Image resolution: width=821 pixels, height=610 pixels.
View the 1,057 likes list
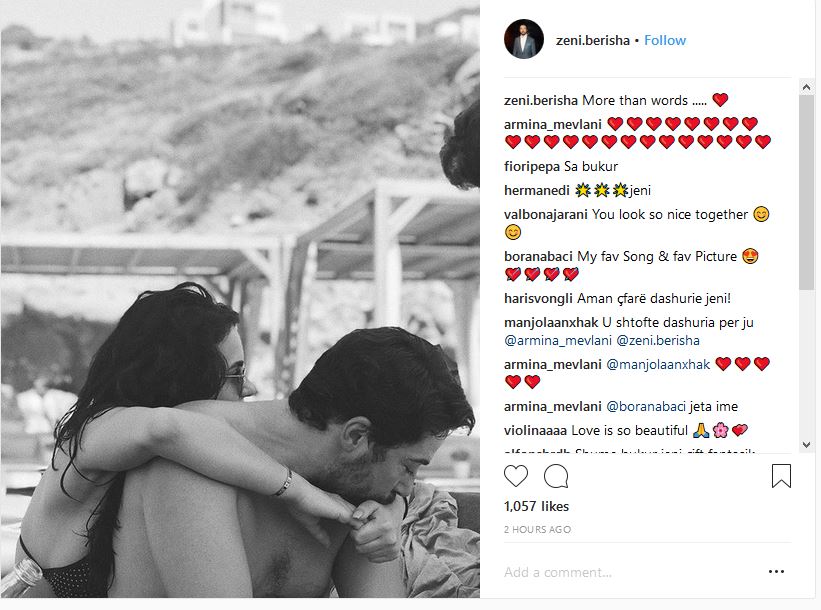[536, 506]
